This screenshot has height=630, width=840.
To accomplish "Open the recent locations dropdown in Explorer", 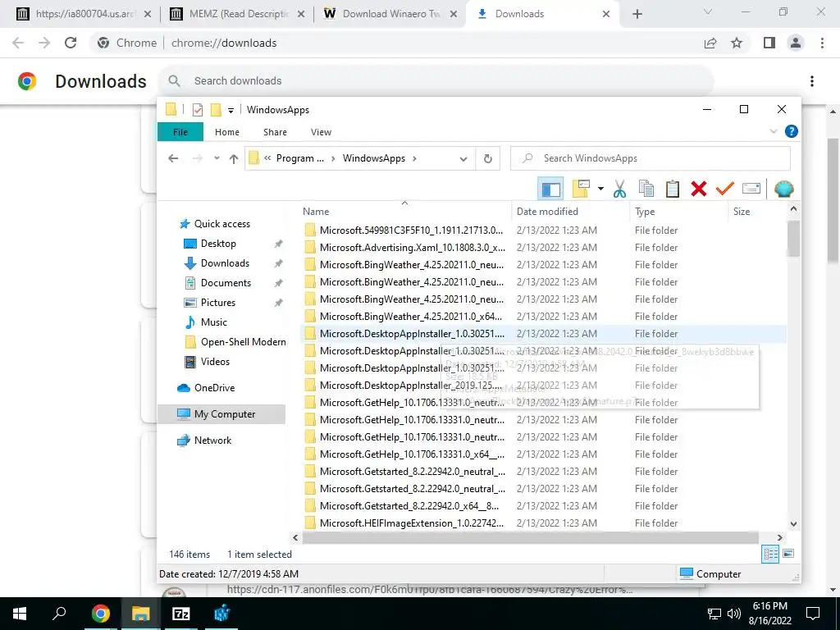I will [217, 158].
